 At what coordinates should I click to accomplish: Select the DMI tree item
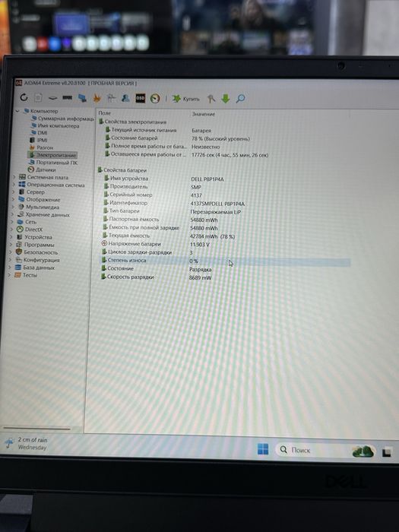tap(39, 133)
